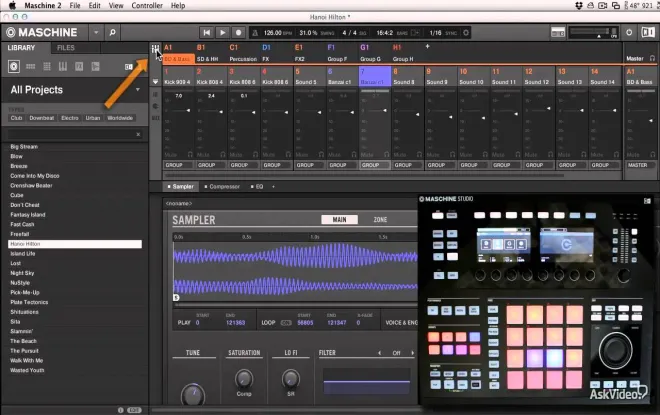This screenshot has width=660, height=415.
Task: Collapse mixer with down arrow icon
Action: pos(155,82)
